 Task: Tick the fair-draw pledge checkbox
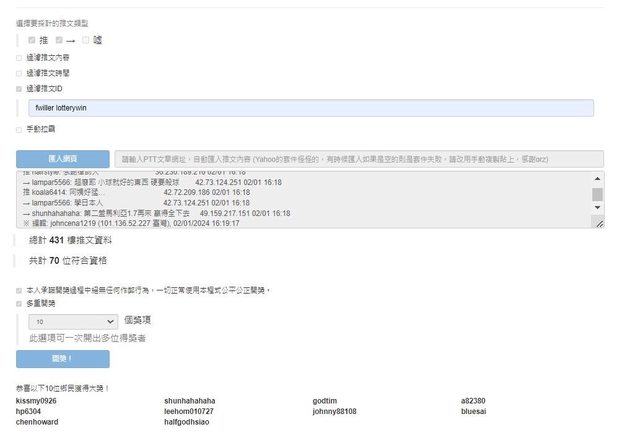(x=18, y=291)
